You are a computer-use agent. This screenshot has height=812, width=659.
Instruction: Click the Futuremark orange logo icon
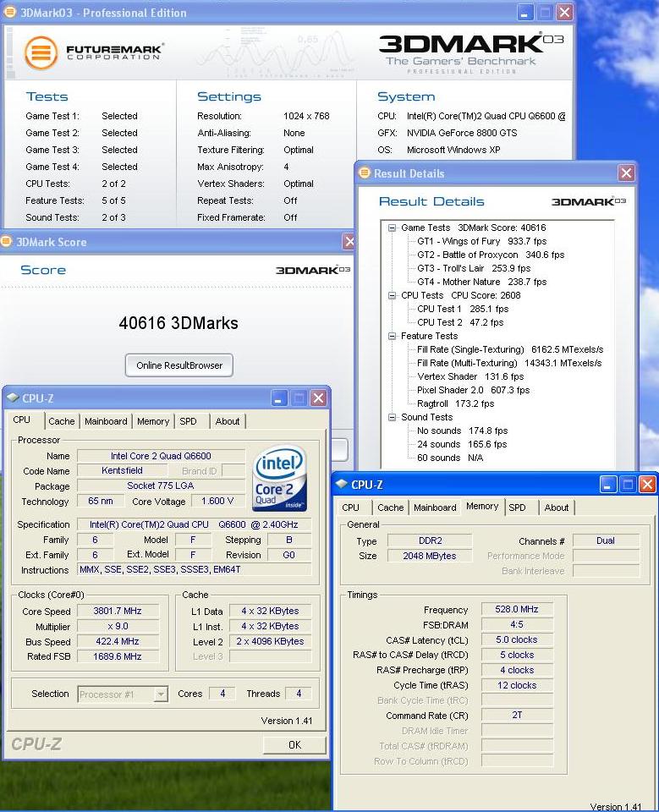[41, 52]
